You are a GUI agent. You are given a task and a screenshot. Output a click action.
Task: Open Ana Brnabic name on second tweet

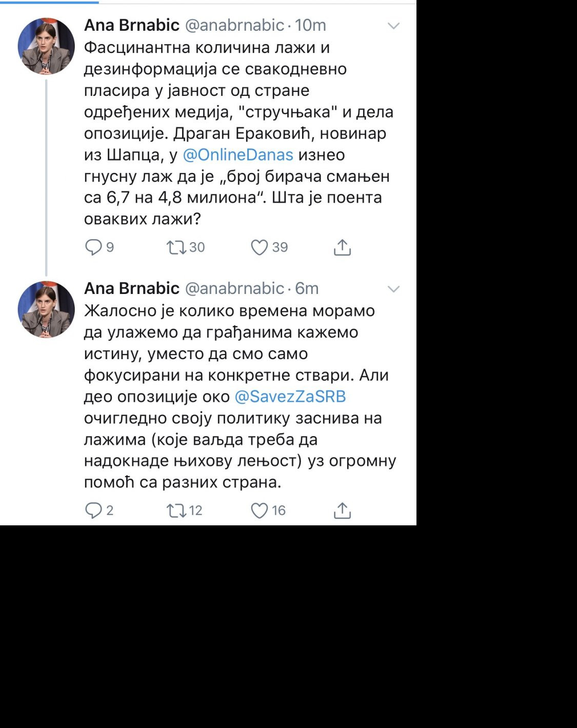click(x=132, y=288)
